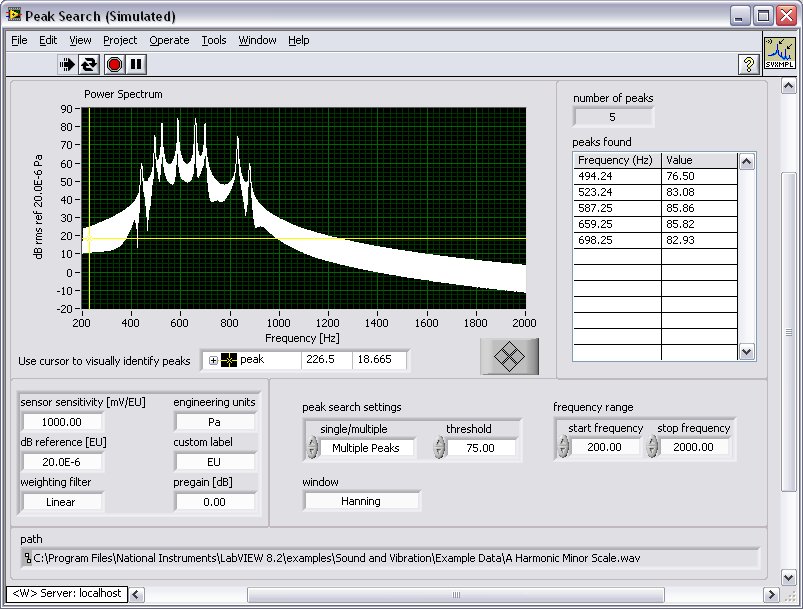Screen dimensions: 803x610
Task: Click the Hanning window indicator
Action: [x=361, y=501]
